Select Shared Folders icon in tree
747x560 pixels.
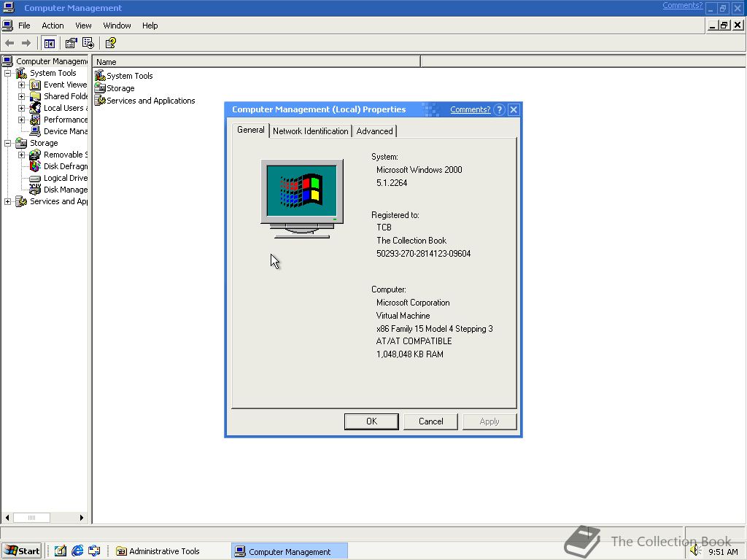tap(35, 97)
